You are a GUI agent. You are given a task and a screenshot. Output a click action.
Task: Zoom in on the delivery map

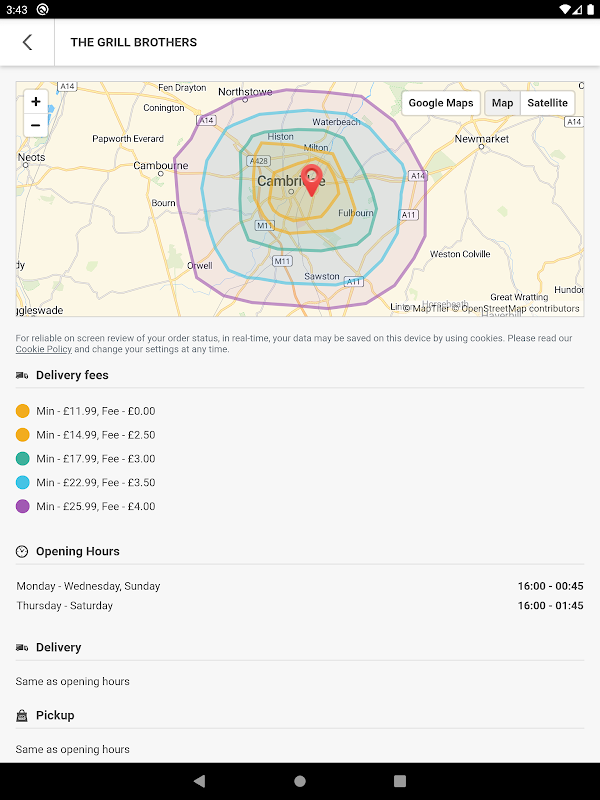pos(36,102)
